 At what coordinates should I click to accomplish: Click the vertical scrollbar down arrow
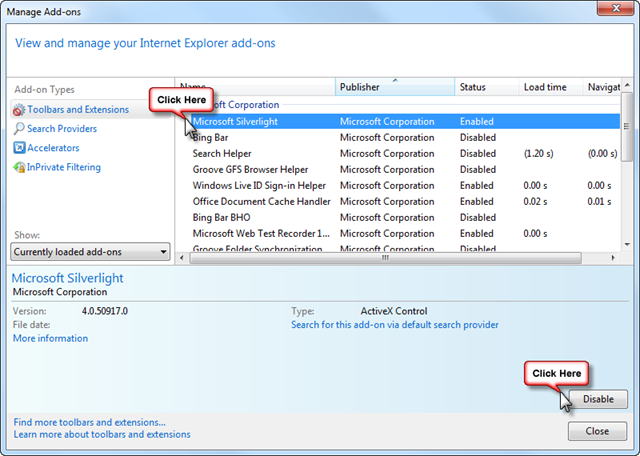627,245
